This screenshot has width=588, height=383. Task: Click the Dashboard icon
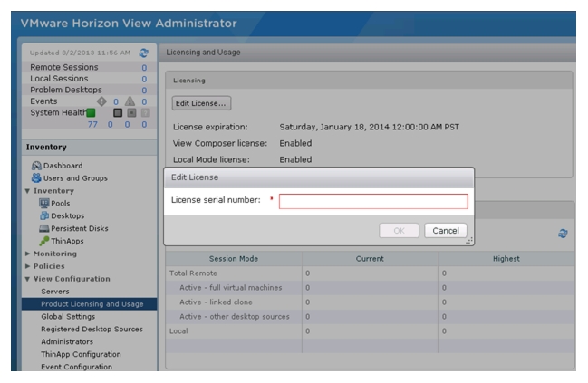click(x=36, y=166)
